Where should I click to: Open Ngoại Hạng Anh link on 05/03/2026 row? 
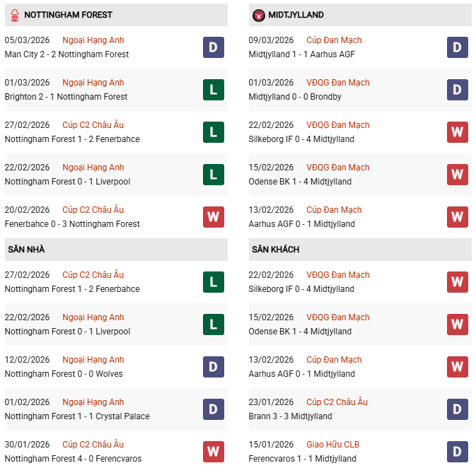pos(93,40)
